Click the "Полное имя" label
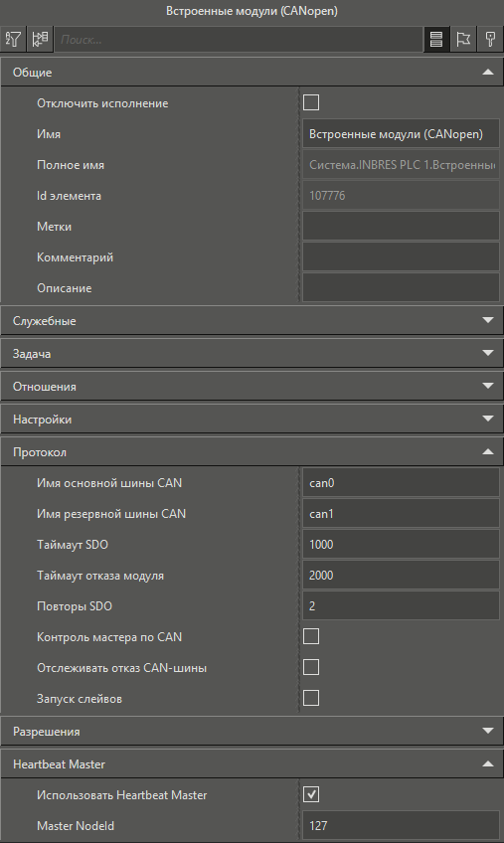Image resolution: width=504 pixels, height=843 pixels. pos(71,165)
